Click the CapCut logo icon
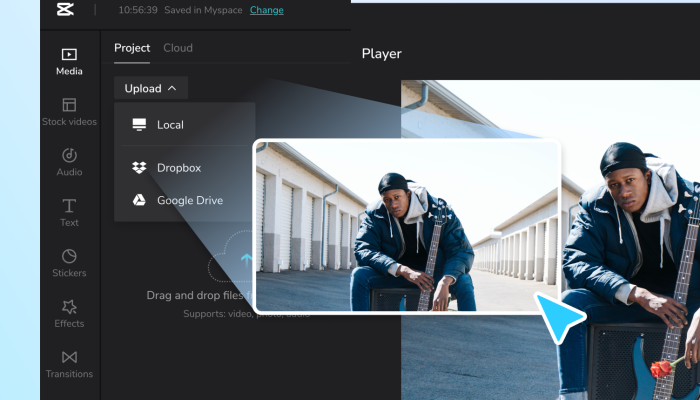The image size is (700, 400). pos(66,10)
